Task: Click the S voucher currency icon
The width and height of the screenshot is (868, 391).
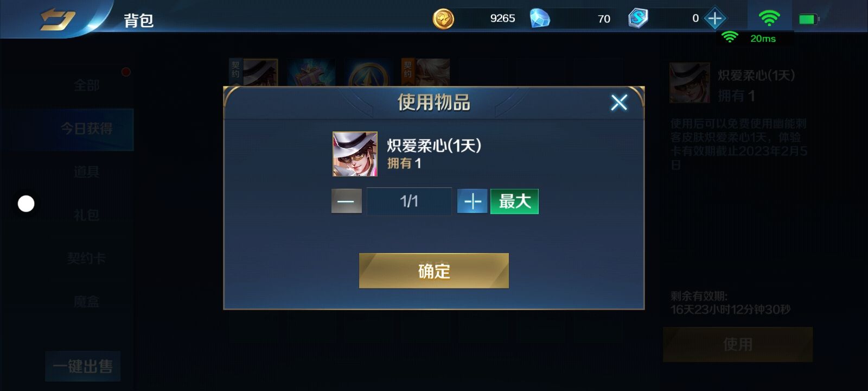Action: pos(638,18)
